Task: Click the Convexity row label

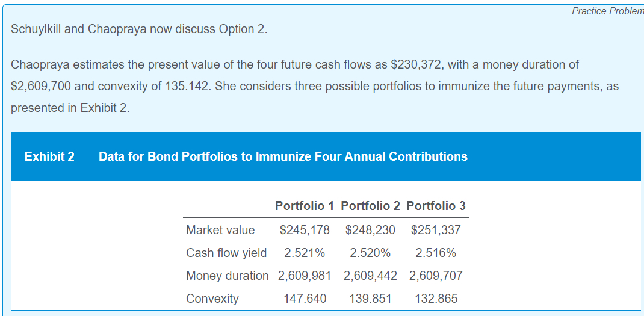Action: coord(212,299)
